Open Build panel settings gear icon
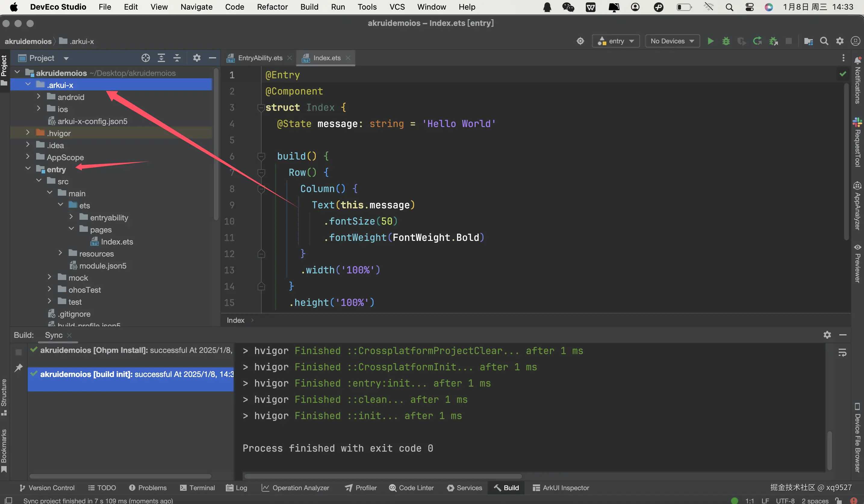 (x=827, y=334)
